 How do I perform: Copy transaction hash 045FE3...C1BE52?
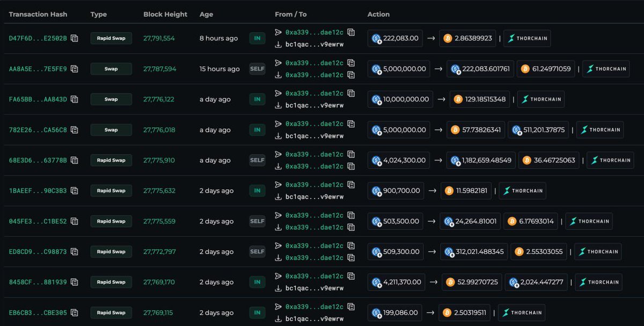coord(75,221)
